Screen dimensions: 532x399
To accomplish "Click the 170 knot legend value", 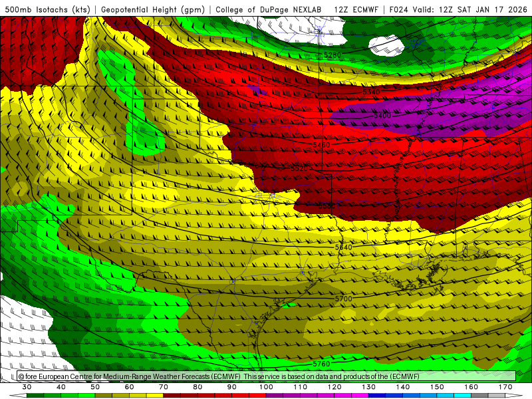I will [505, 387].
